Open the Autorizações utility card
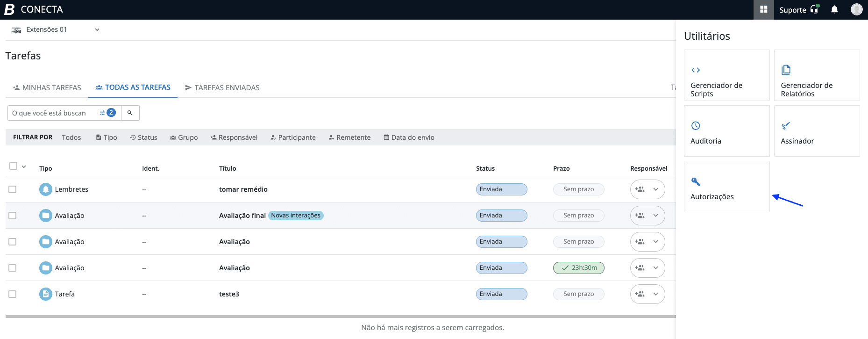Screen dimensions: 868x339 [x=726, y=187]
